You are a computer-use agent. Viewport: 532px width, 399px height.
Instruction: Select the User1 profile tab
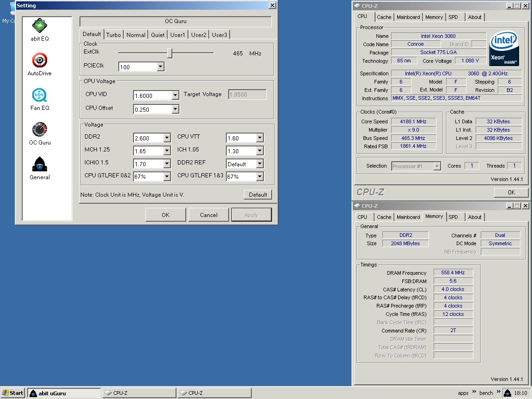pos(178,35)
